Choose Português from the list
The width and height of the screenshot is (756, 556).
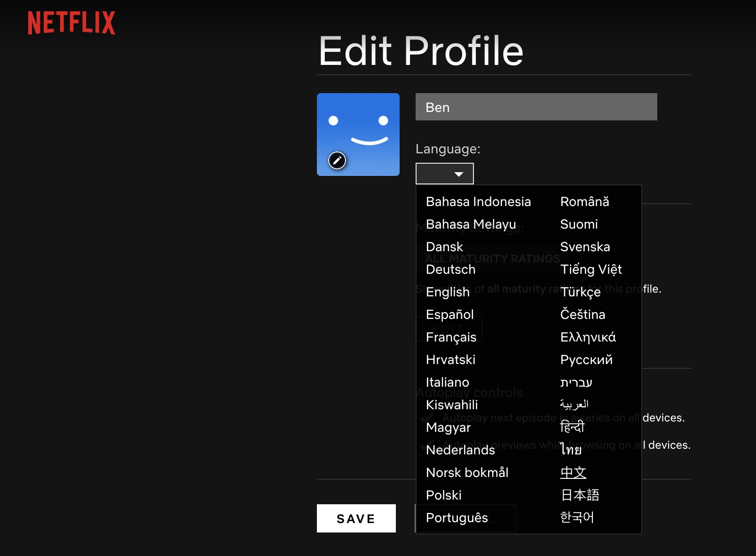457,518
